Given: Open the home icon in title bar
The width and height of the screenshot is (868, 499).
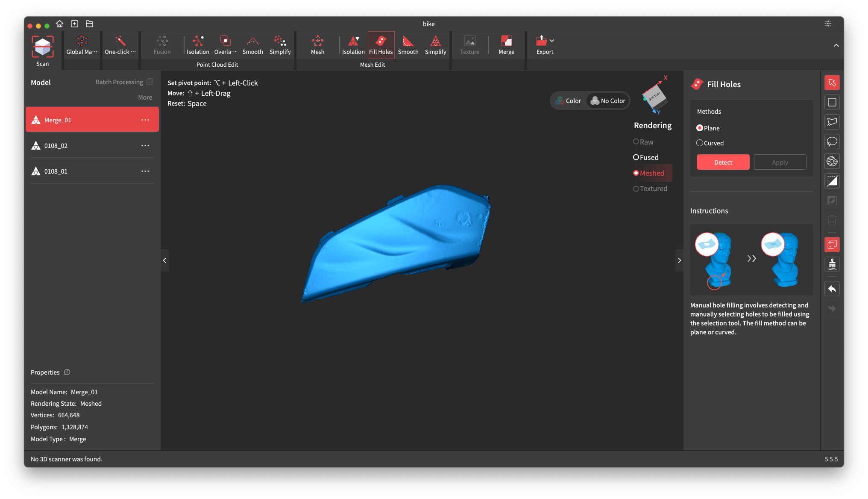Looking at the screenshot, I should click(60, 24).
